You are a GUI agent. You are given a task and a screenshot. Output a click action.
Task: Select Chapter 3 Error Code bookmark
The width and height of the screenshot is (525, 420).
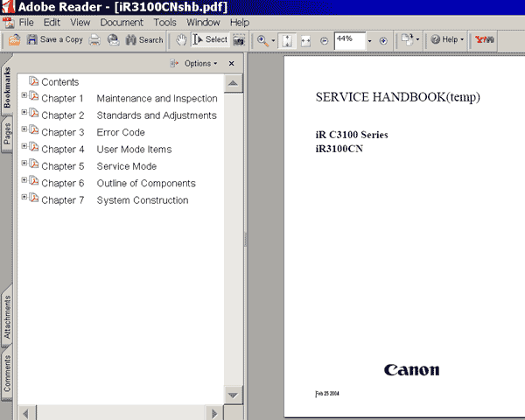(93, 132)
